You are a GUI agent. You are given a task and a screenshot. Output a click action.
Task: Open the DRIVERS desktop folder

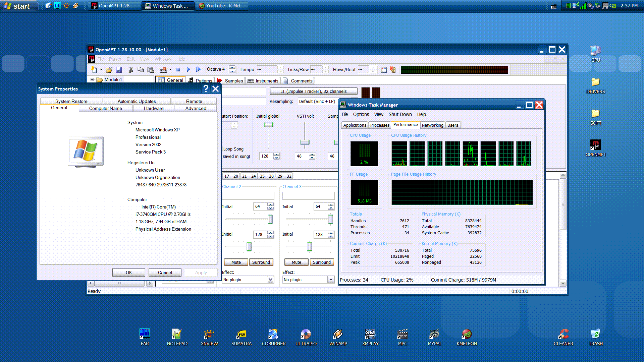click(596, 85)
